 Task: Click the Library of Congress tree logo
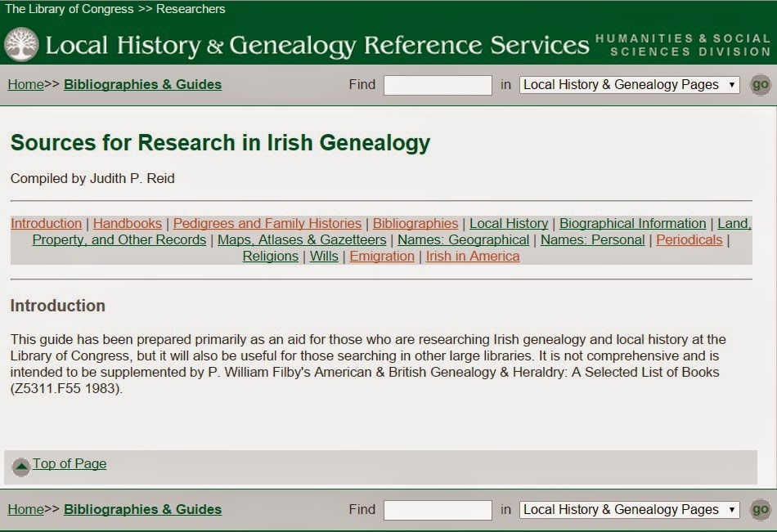21,45
